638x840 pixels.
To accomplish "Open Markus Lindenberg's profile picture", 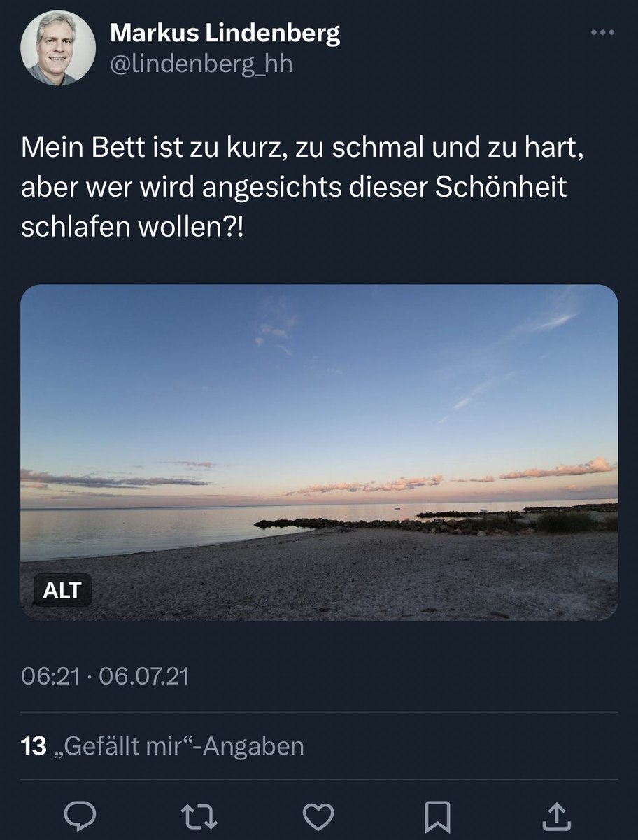I will tap(58, 48).
